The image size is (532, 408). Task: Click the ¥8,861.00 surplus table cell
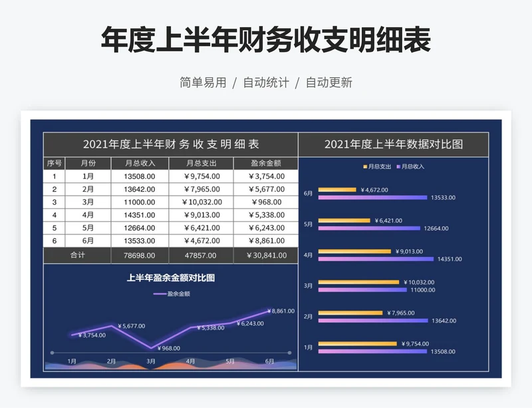coord(266,241)
